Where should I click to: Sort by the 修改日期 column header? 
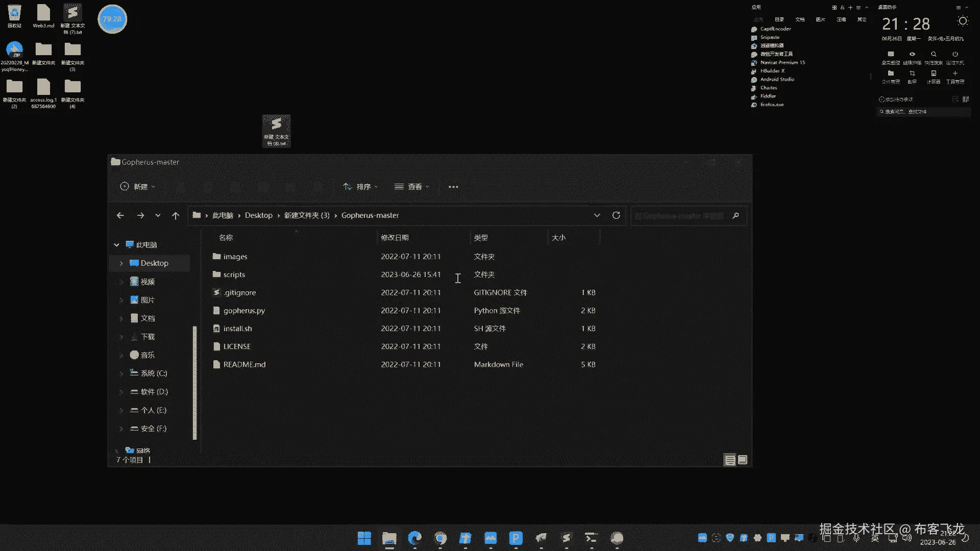point(395,238)
